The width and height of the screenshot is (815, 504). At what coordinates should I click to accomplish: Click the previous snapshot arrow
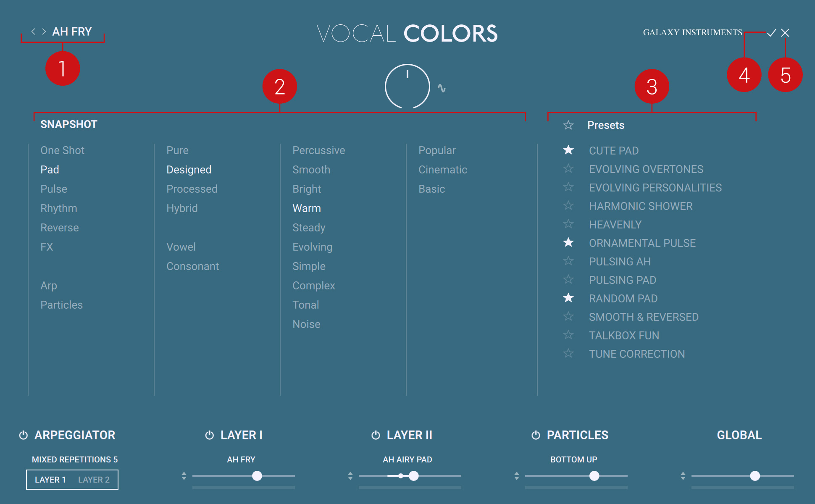point(33,31)
